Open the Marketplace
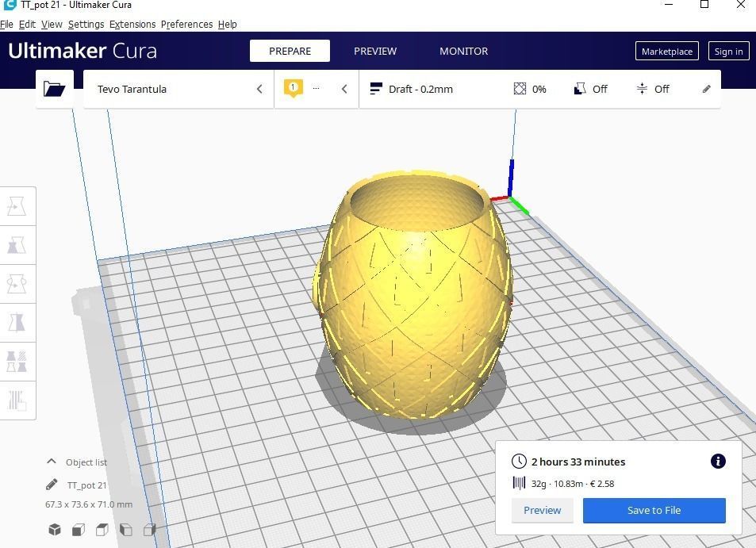Viewport: 756px width, 548px height. point(667,51)
